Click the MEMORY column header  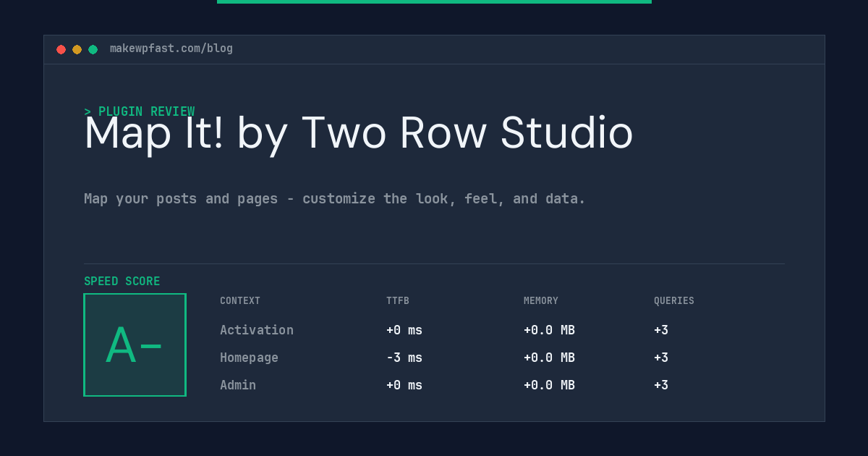click(x=541, y=301)
